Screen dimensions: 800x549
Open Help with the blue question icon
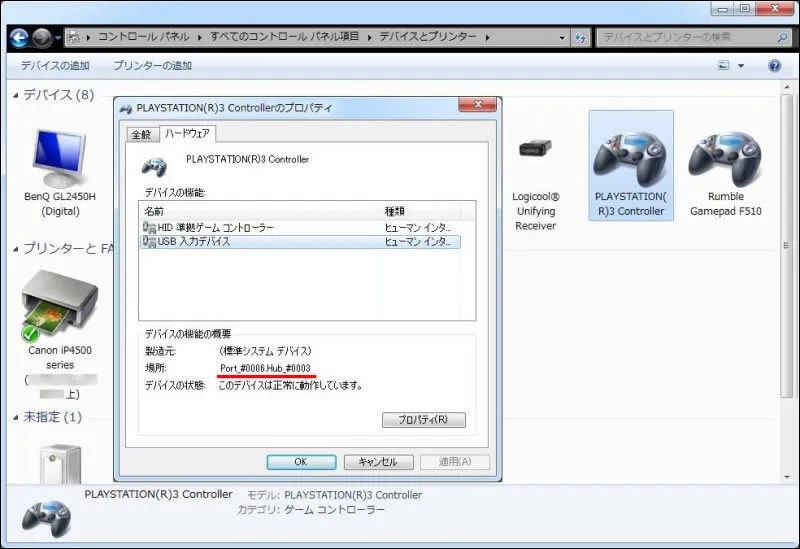pyautogui.click(x=774, y=66)
